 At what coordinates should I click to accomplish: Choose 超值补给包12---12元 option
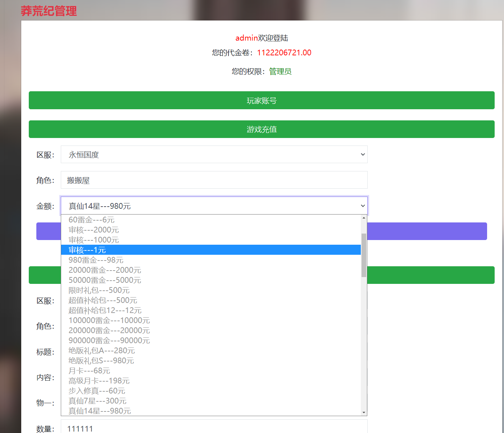click(x=105, y=310)
